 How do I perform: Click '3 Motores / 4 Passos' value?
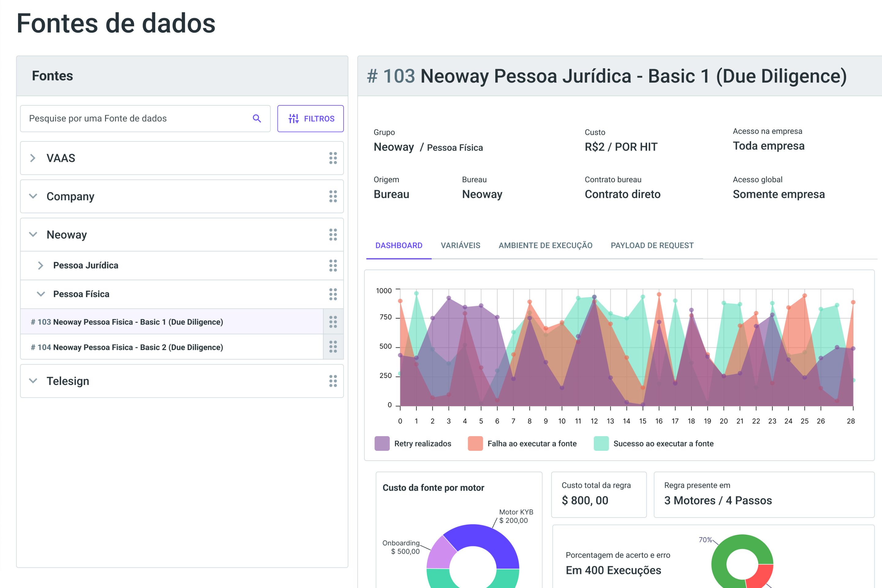pyautogui.click(x=718, y=500)
